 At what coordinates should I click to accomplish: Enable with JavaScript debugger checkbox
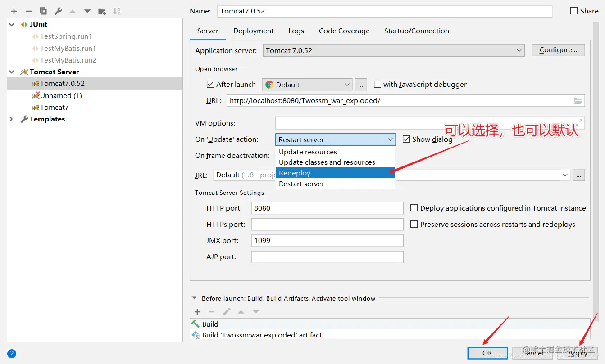click(x=378, y=84)
